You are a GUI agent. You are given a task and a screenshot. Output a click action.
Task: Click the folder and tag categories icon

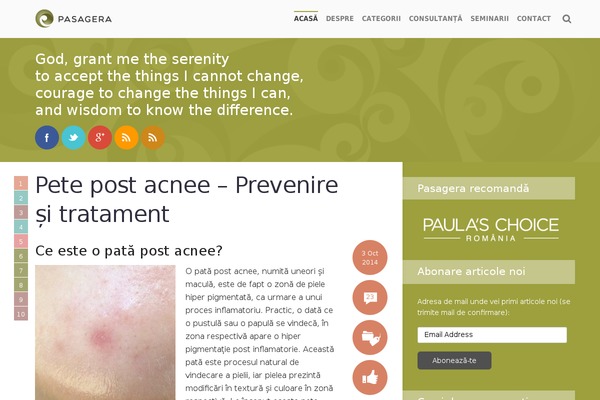370,338
